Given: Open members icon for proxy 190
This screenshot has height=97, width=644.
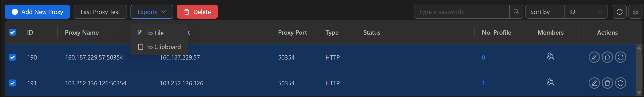Looking at the screenshot, I should [x=550, y=57].
